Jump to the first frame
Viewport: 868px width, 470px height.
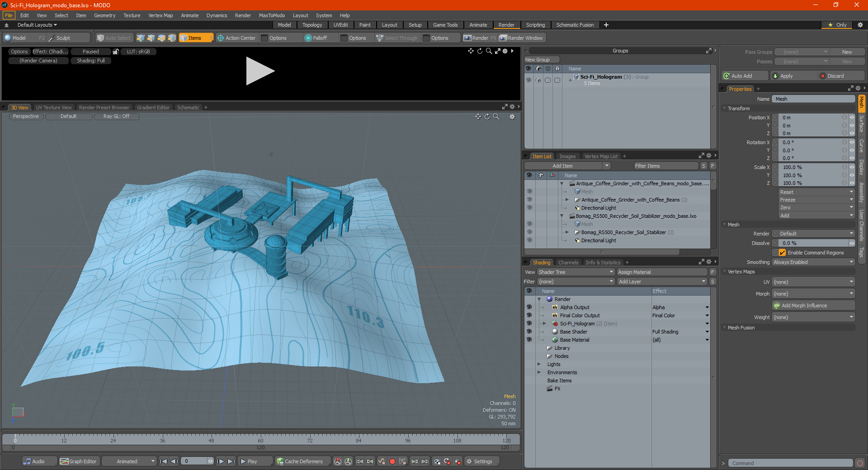(x=164, y=461)
